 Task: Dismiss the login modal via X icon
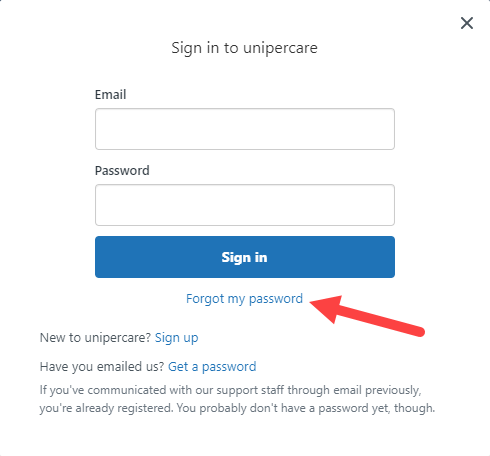(x=467, y=23)
